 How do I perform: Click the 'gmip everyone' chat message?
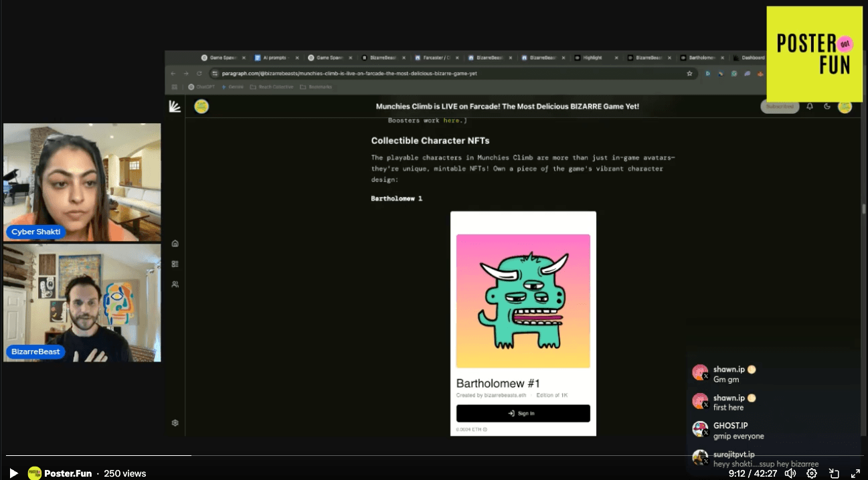click(739, 436)
